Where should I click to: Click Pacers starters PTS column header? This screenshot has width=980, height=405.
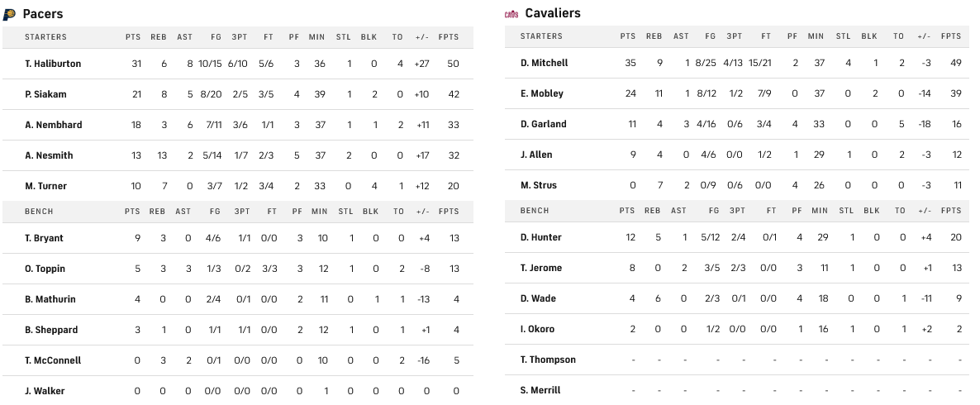pos(133,37)
